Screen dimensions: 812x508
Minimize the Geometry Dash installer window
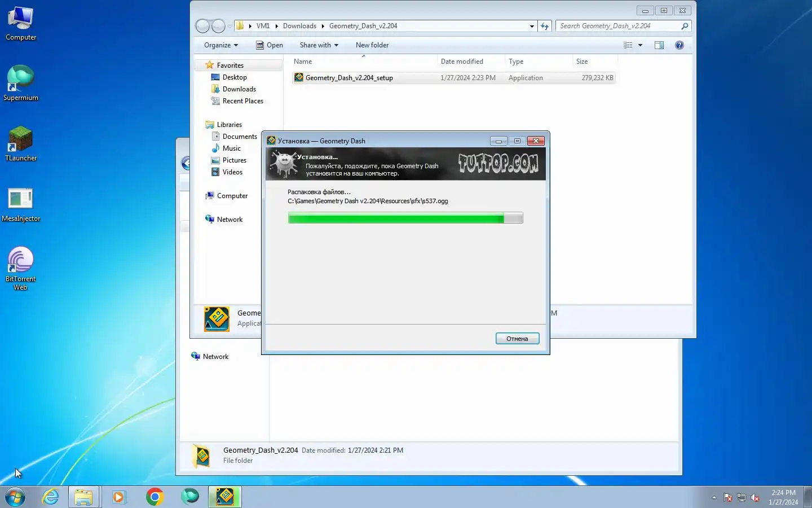498,141
